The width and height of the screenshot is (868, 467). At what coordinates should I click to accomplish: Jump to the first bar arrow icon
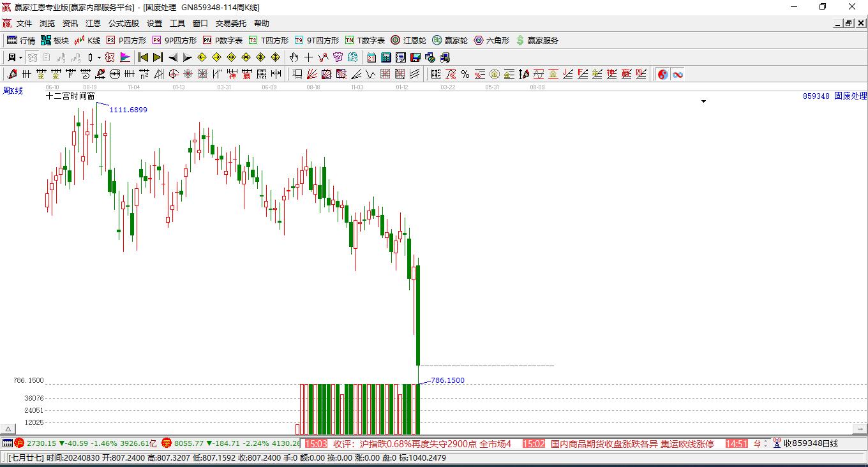143,57
